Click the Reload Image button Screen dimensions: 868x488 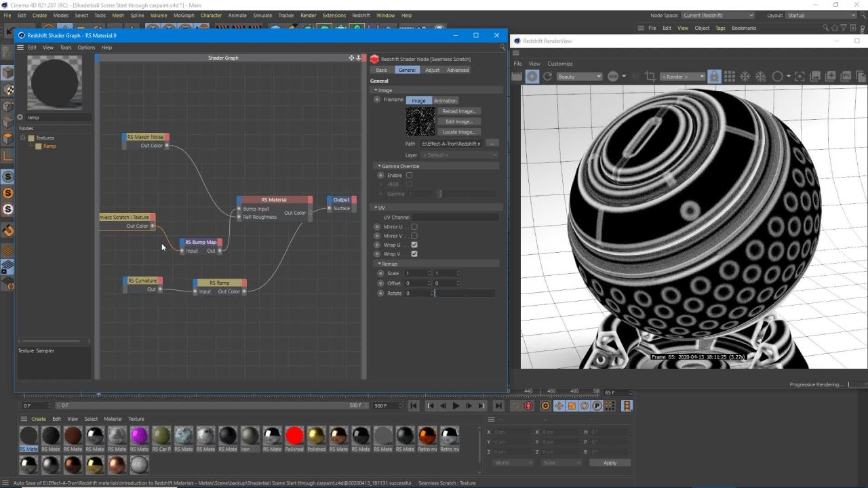click(459, 111)
